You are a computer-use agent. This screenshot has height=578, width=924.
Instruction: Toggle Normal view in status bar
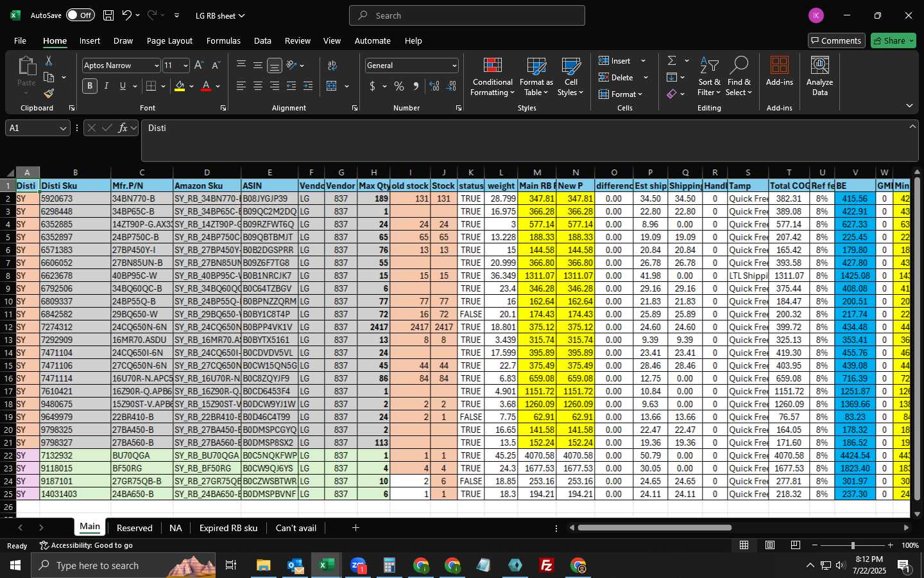744,545
